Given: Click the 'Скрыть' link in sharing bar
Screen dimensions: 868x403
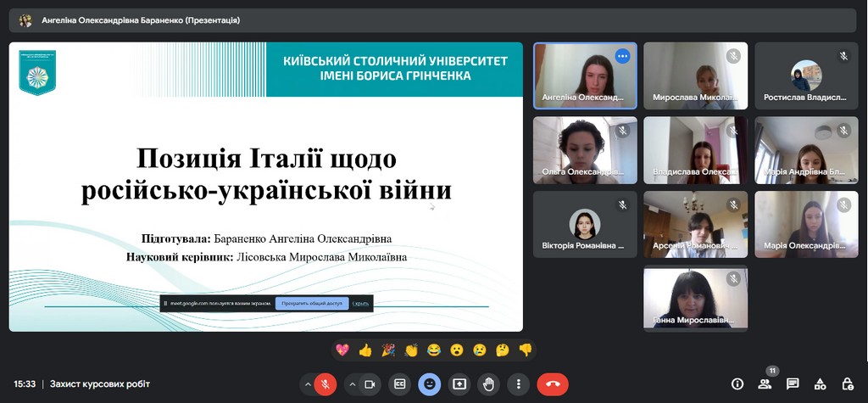Looking at the screenshot, I should point(360,303).
